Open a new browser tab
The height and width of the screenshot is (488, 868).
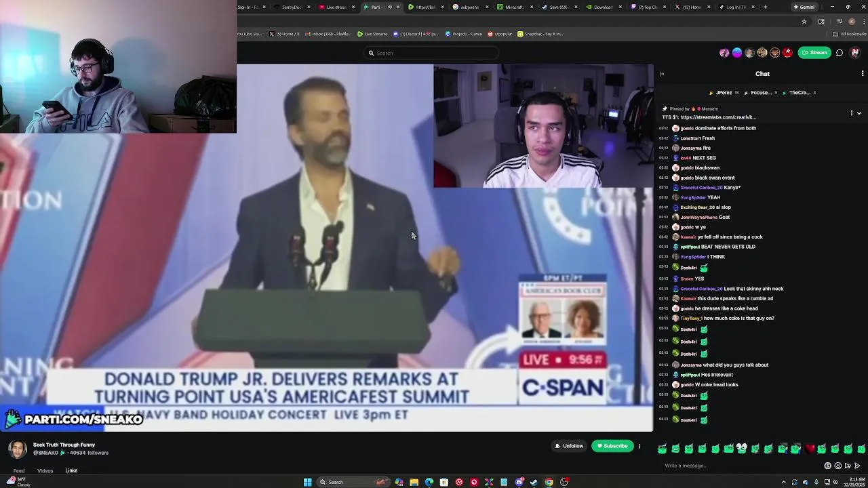click(765, 7)
